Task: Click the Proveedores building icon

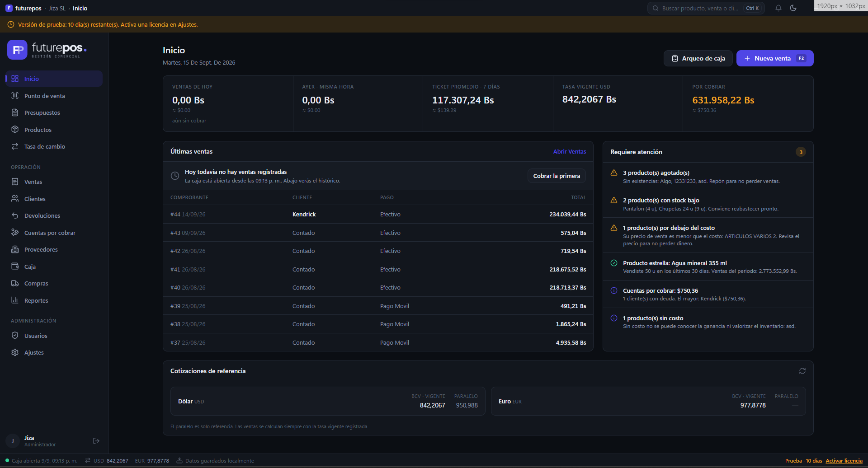Action: 15,249
